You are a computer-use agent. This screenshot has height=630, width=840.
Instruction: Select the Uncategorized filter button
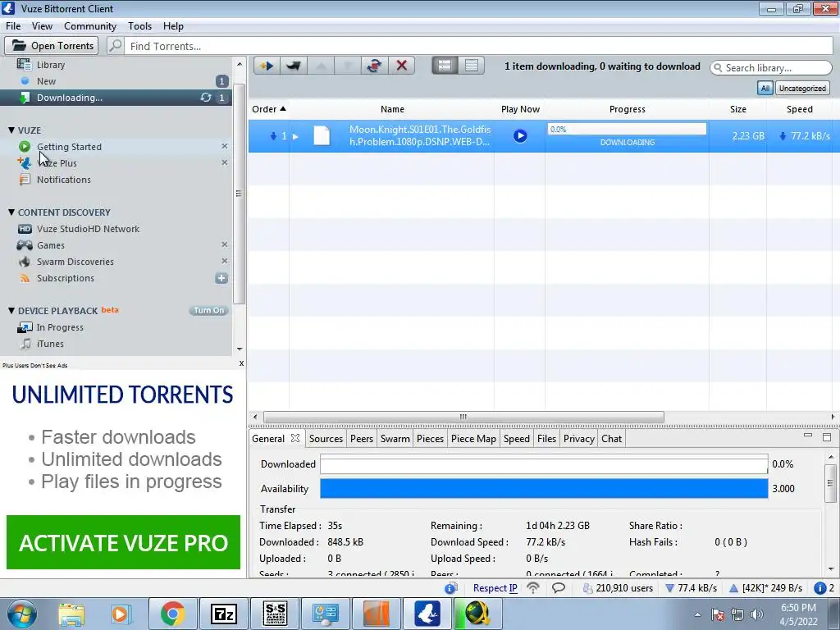(x=802, y=89)
